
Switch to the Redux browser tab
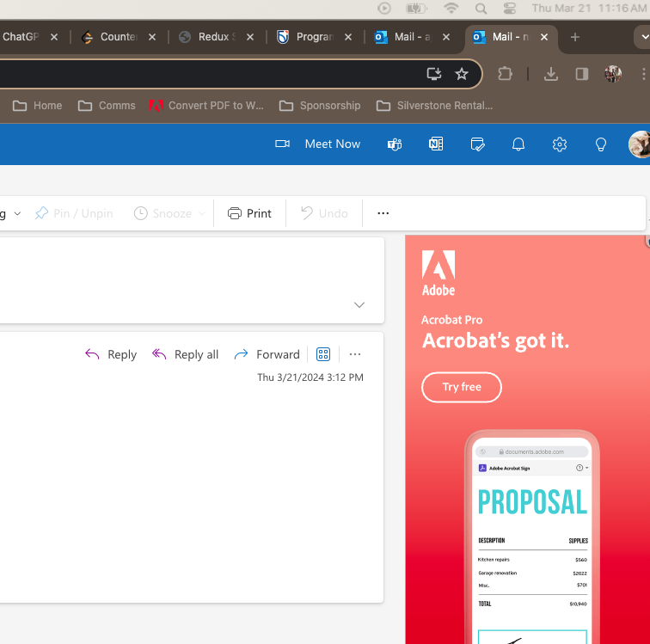207,37
